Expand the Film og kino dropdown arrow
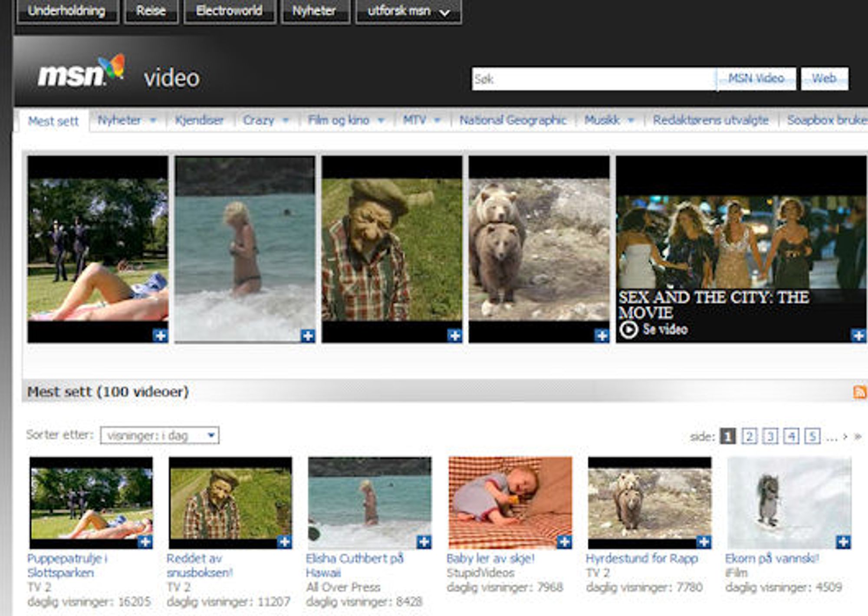868x616 pixels. point(381,120)
